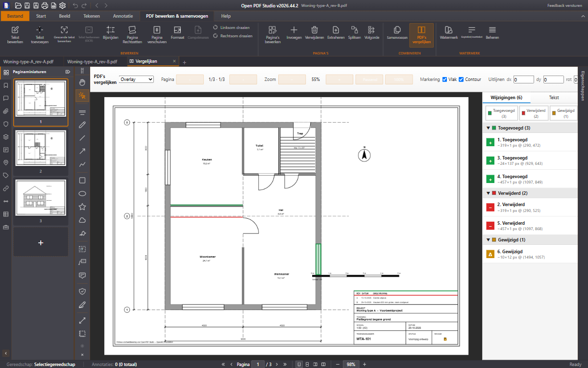
Task: Select the hand pan tool
Action: point(82,82)
